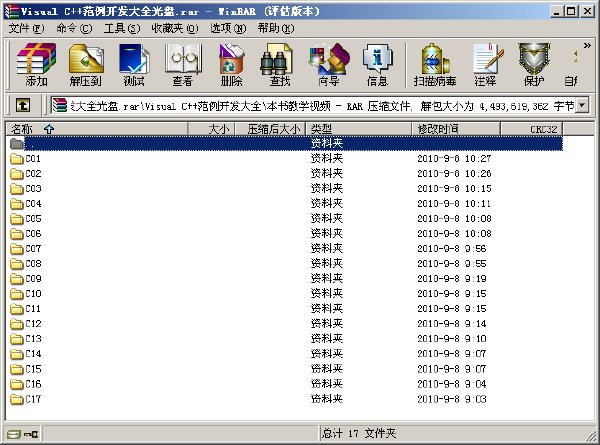Click status text 总计 17 文件夹
The width and height of the screenshot is (600, 445).
[x=359, y=434]
